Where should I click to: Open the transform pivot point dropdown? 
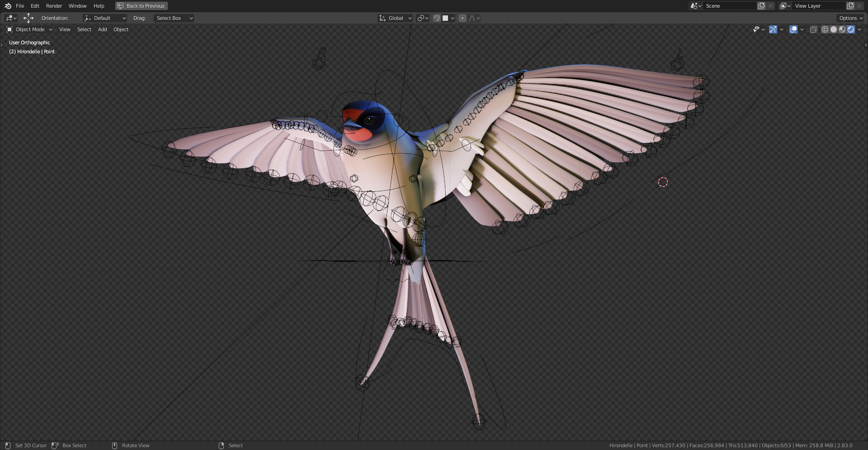(423, 18)
